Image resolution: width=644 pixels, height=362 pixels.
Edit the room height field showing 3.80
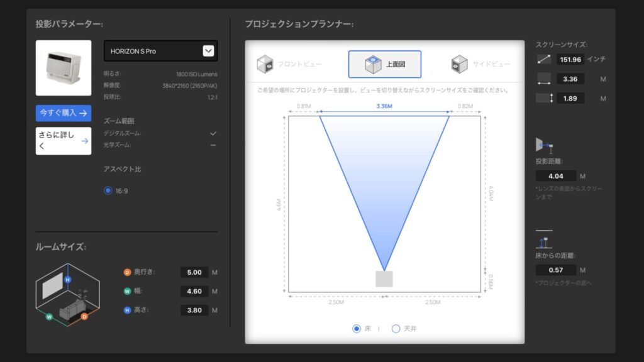(x=194, y=310)
